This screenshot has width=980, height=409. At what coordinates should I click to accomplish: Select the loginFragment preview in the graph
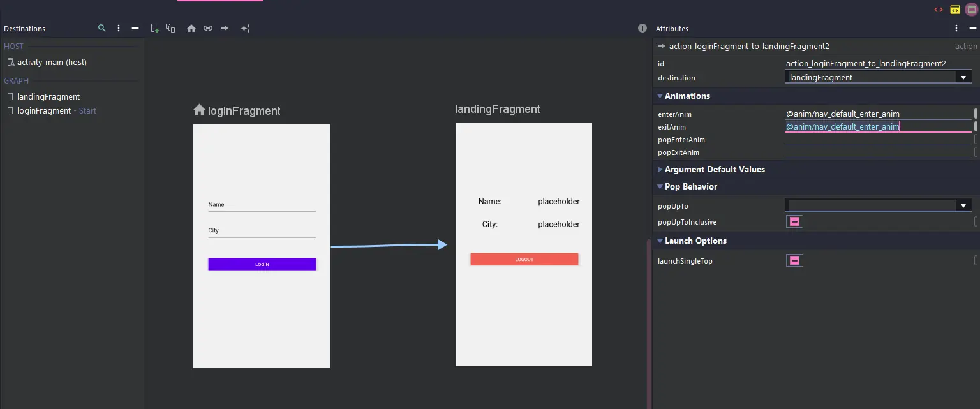pos(261,246)
